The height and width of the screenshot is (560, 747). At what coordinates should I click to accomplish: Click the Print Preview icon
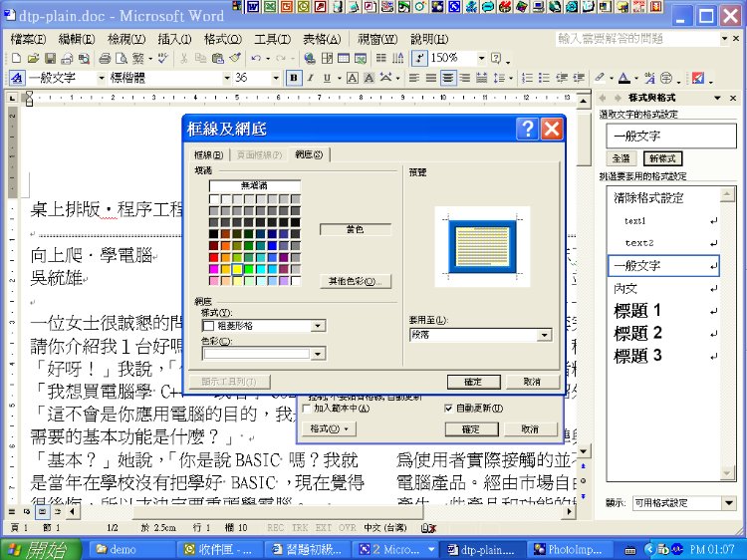point(122,58)
